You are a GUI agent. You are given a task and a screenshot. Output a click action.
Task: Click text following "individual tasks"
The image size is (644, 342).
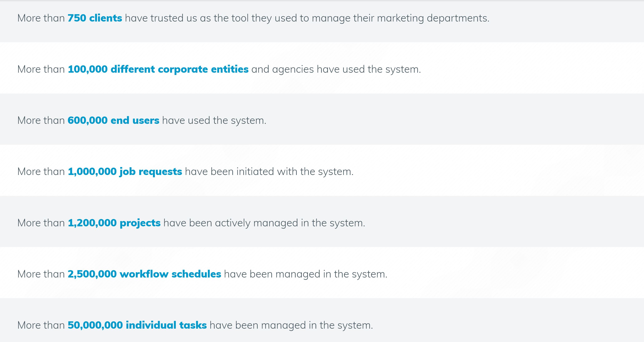point(291,325)
